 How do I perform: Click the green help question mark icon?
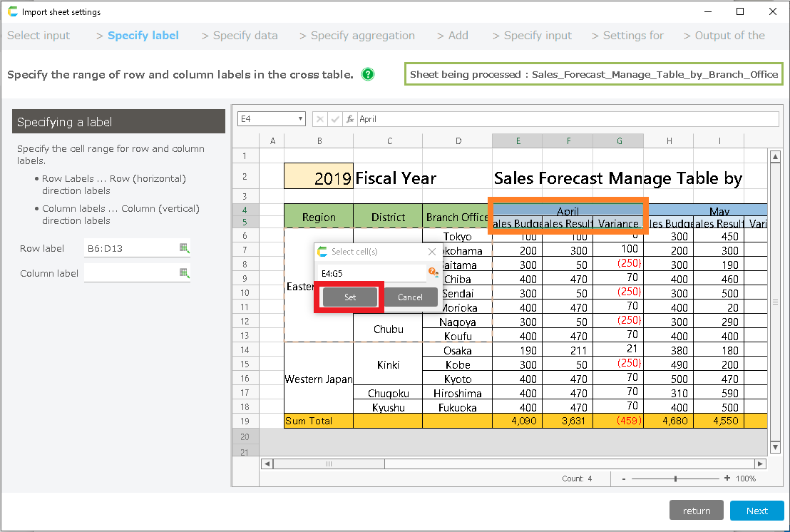tap(368, 74)
